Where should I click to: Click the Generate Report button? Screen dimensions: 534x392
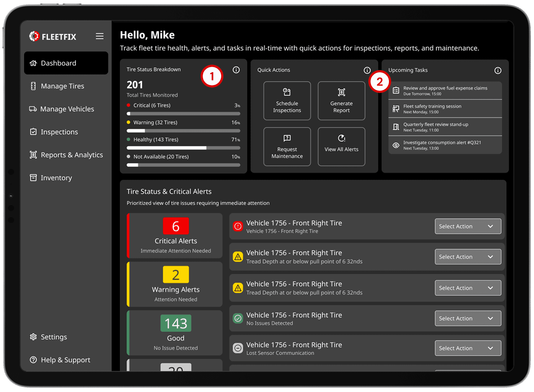[341, 101]
